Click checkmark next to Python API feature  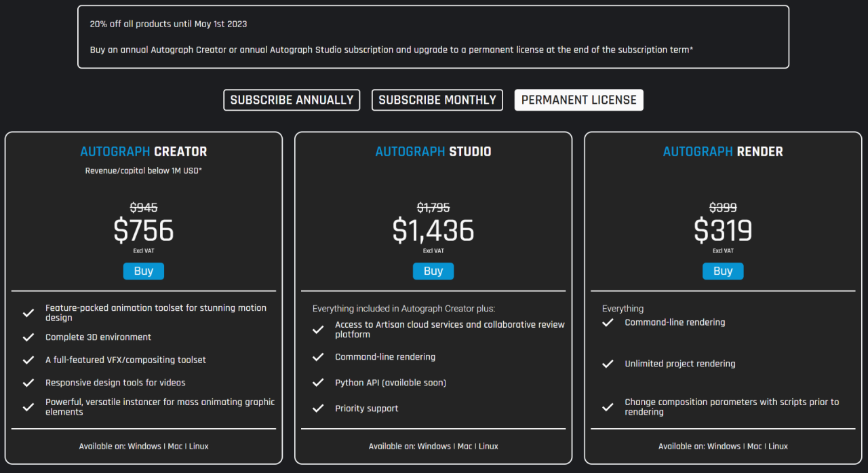[x=318, y=383]
